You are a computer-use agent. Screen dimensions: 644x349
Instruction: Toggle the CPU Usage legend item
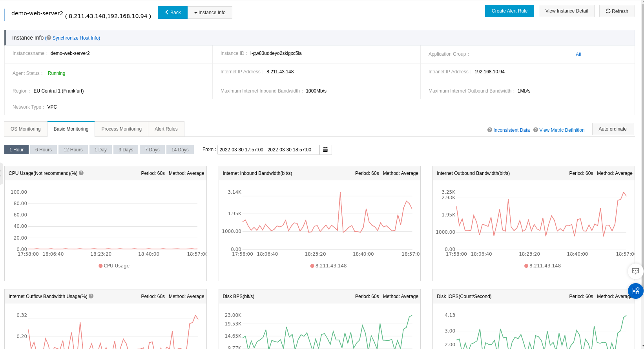pos(114,266)
